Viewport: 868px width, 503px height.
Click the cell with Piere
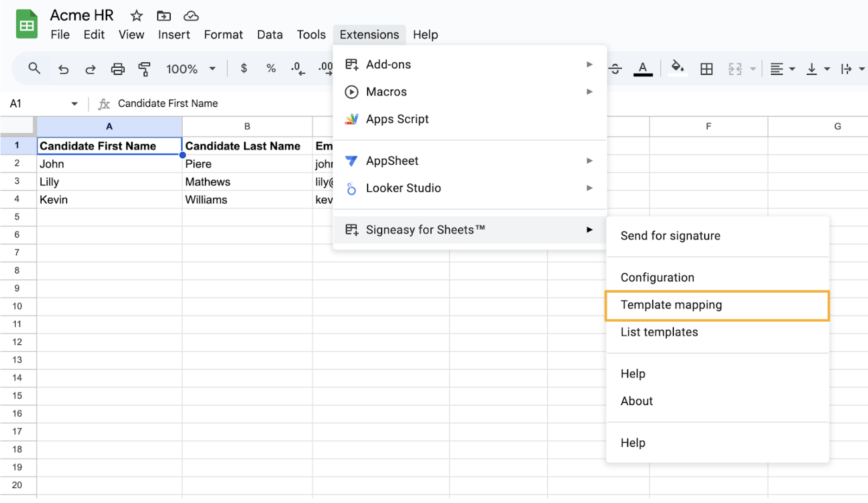pyautogui.click(x=247, y=164)
